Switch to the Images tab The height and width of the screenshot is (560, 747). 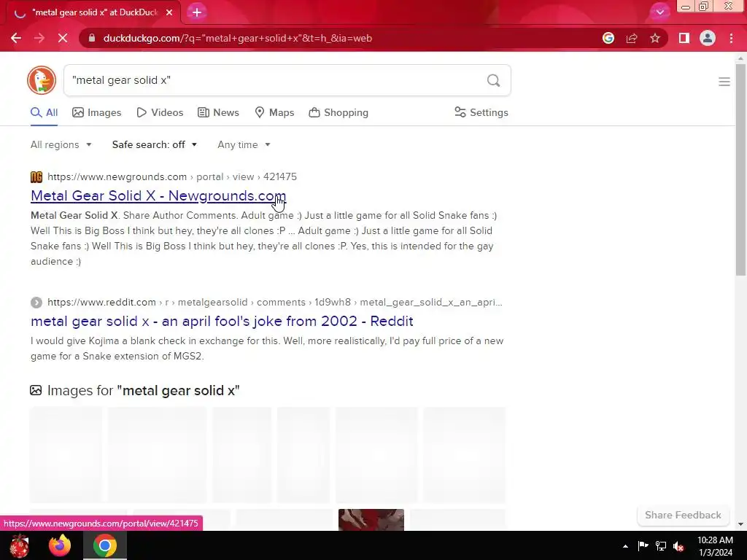97,113
